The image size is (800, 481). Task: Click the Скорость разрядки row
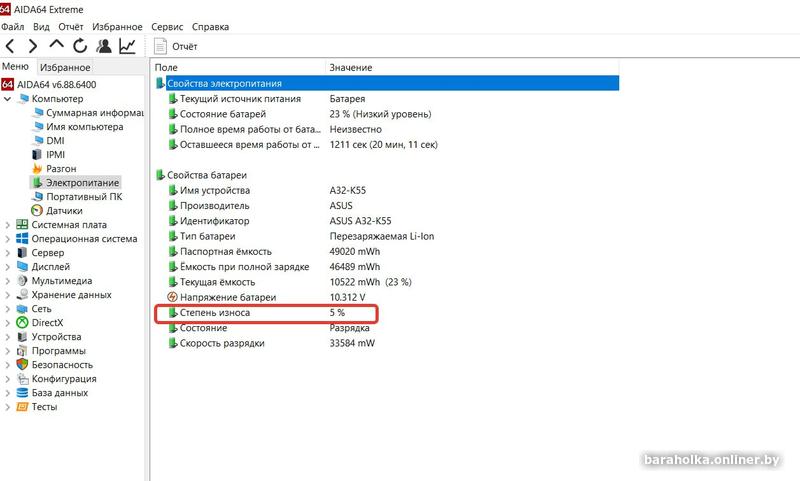point(387,343)
